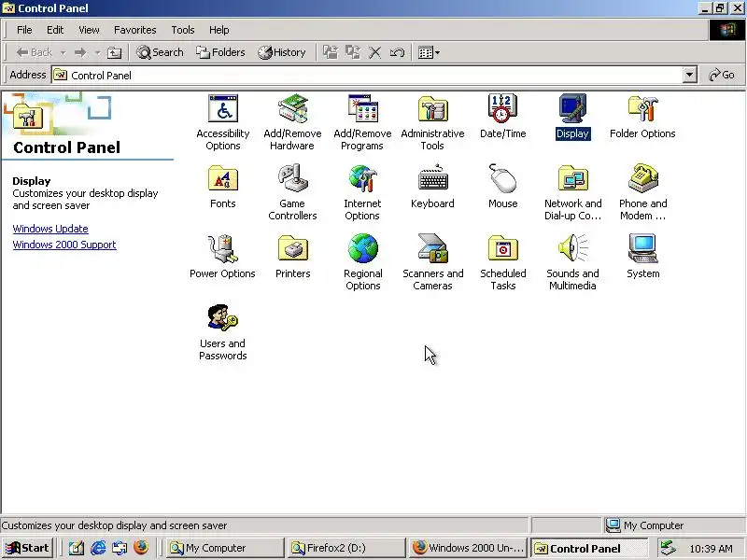Screen dimensions: 747x560
Task: Open the Scanners and Cameras icon
Action: click(x=432, y=262)
